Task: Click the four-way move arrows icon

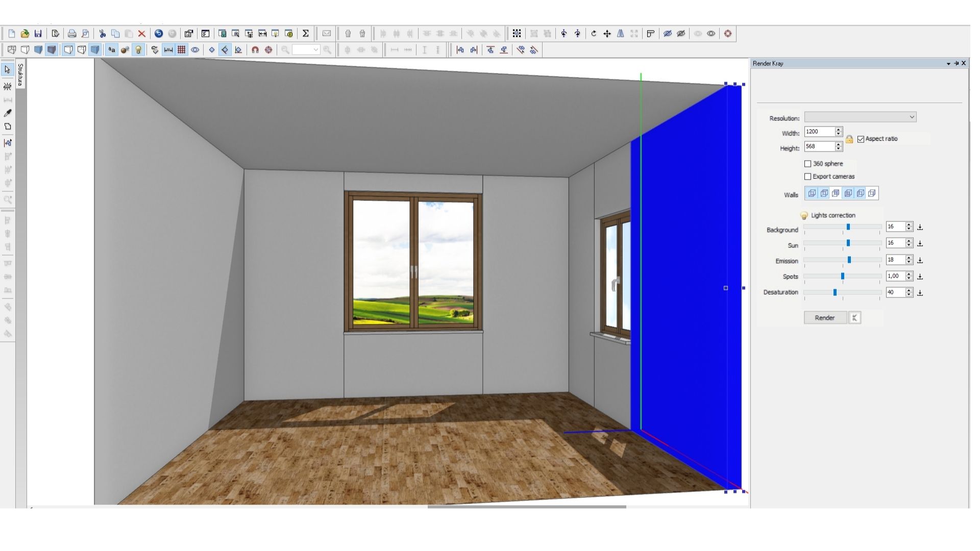Action: click(607, 34)
